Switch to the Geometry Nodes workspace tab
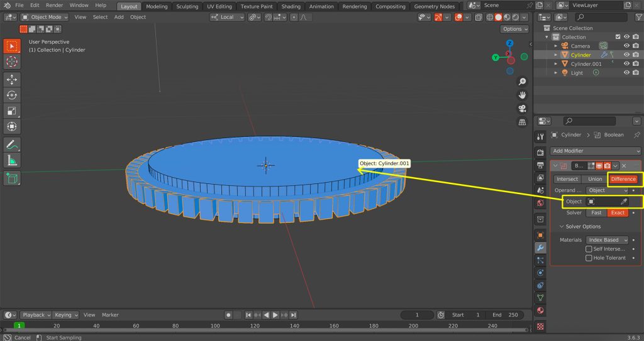Viewport: 644px width, 341px height. coord(434,6)
